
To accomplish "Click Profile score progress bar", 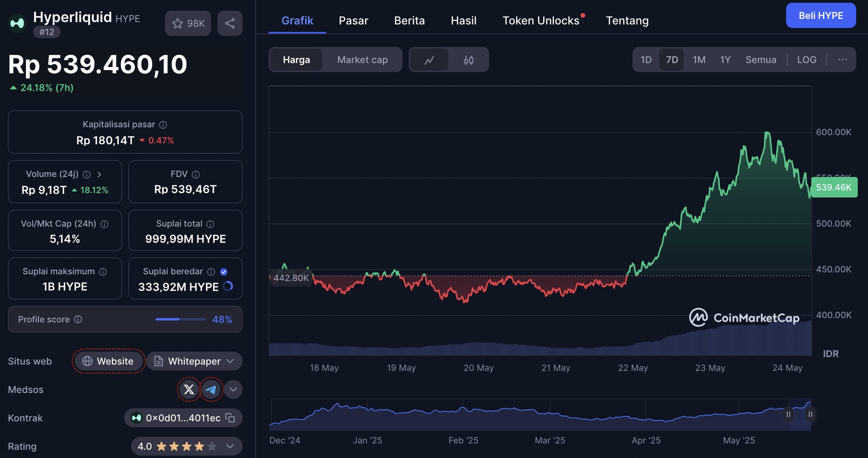I will (x=180, y=319).
